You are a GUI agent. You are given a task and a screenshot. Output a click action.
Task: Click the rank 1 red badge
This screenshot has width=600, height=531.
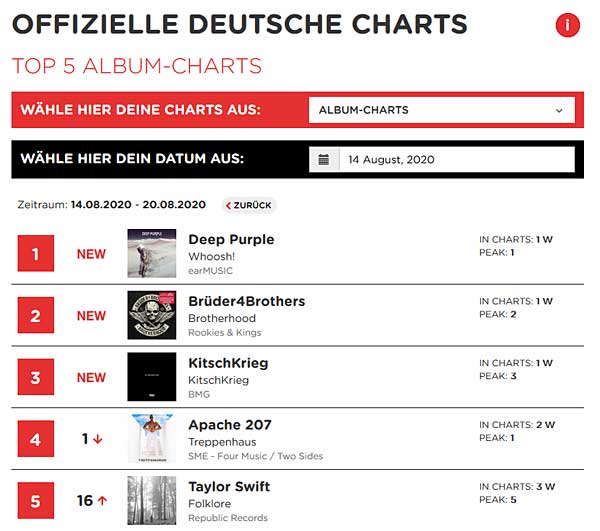click(x=36, y=254)
